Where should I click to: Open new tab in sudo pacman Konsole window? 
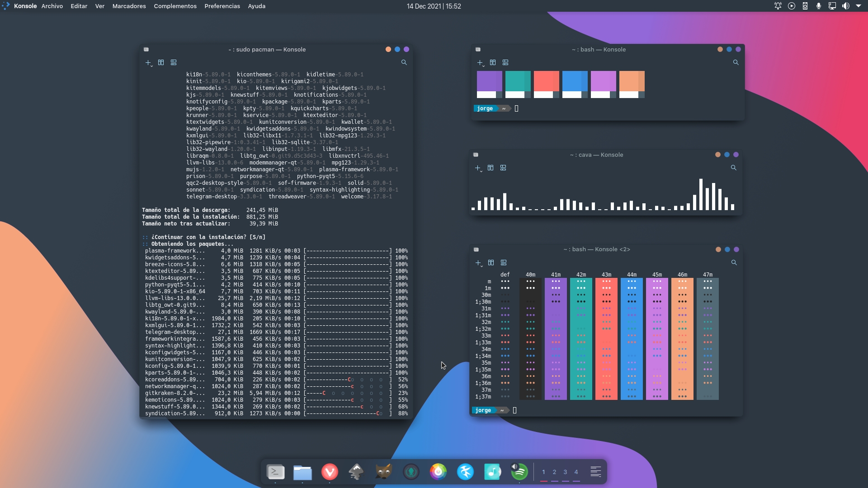point(149,63)
